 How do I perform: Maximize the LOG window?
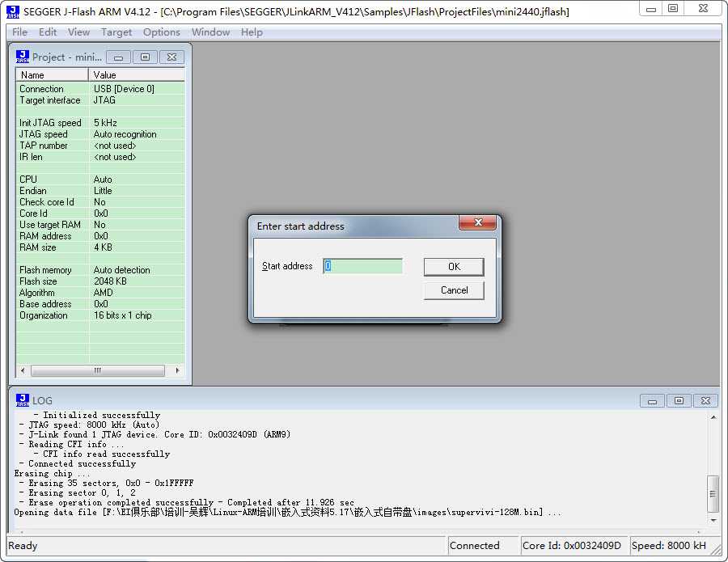[679, 400]
